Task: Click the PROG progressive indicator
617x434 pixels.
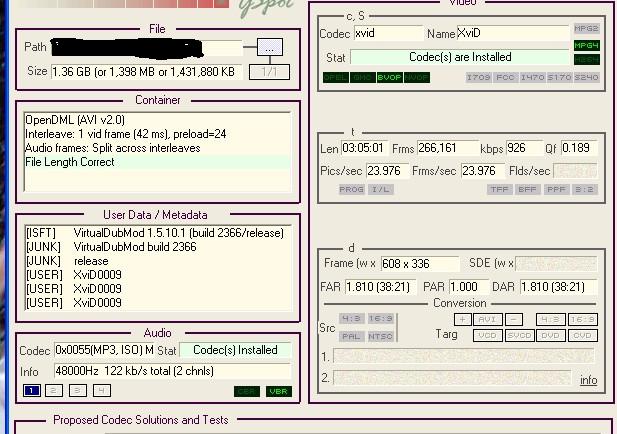Action: tap(351, 190)
